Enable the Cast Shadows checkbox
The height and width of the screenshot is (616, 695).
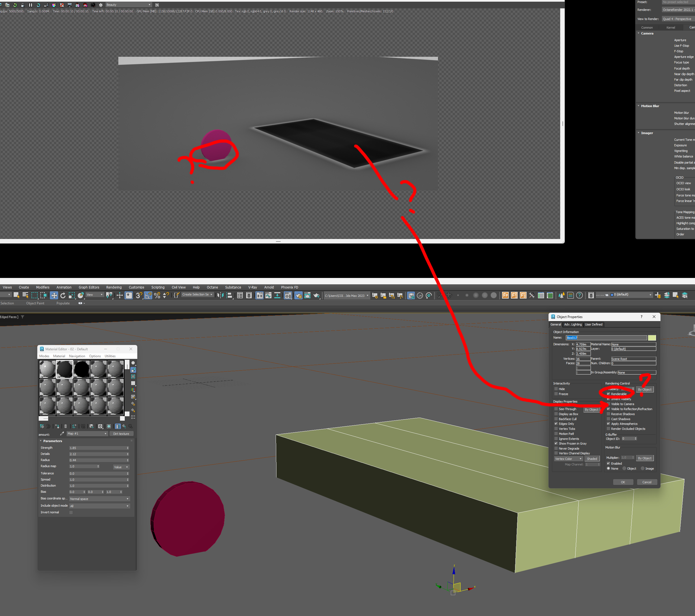click(x=608, y=419)
